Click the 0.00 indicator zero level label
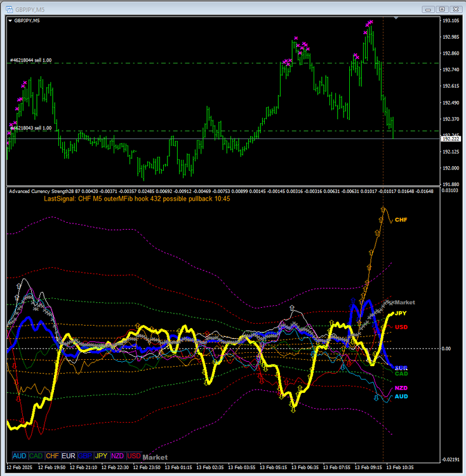Image resolution: width=466 pixels, height=476 pixels. [446, 349]
